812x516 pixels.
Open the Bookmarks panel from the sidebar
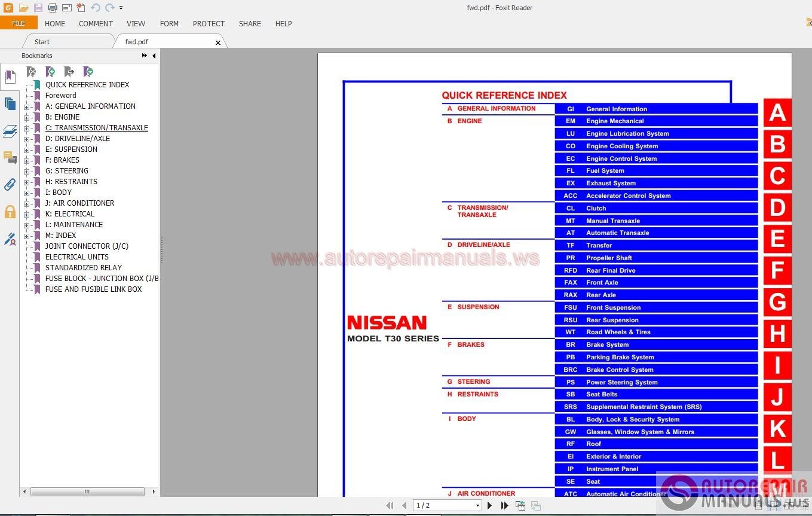pyautogui.click(x=10, y=77)
